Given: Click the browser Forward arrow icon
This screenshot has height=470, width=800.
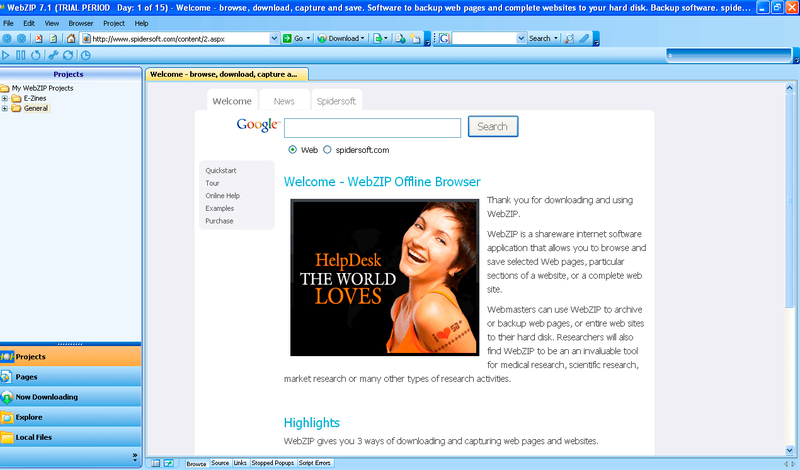Looking at the screenshot, I should point(21,38).
